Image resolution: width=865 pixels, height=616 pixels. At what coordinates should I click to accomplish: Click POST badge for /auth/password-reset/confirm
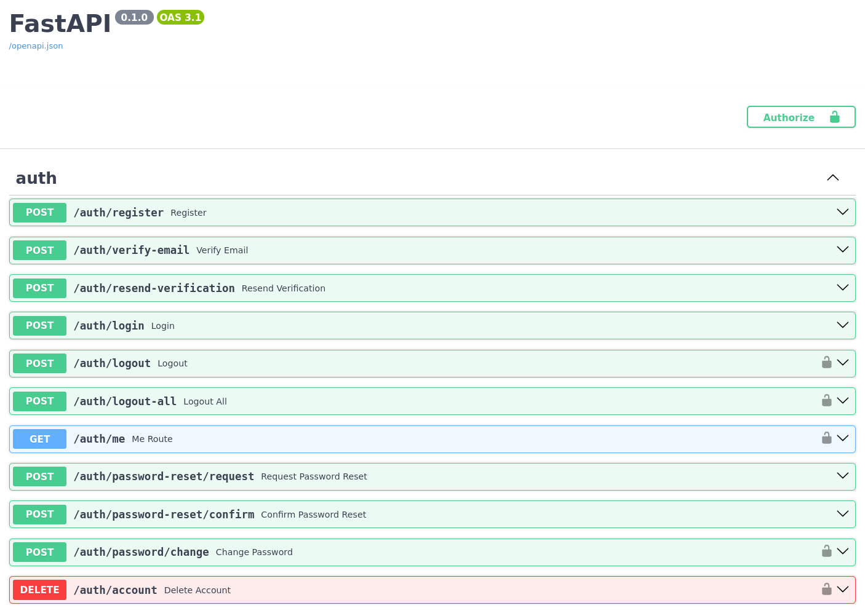pyautogui.click(x=39, y=514)
